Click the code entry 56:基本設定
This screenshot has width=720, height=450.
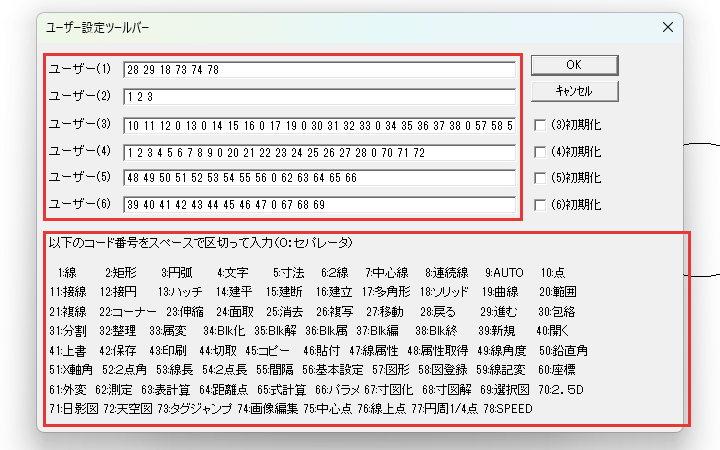point(332,370)
